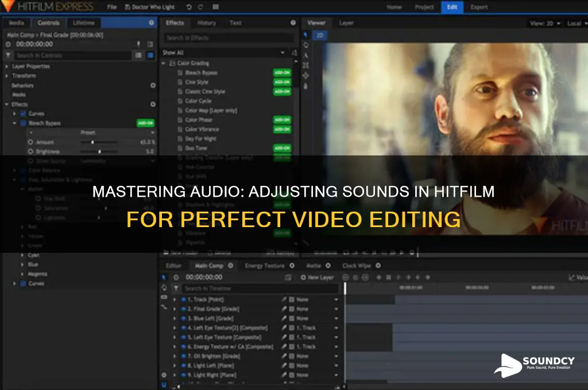This screenshot has width=588, height=390.
Task: Hide the Blue Left [Grade] layer
Action: pyautogui.click(x=183, y=318)
